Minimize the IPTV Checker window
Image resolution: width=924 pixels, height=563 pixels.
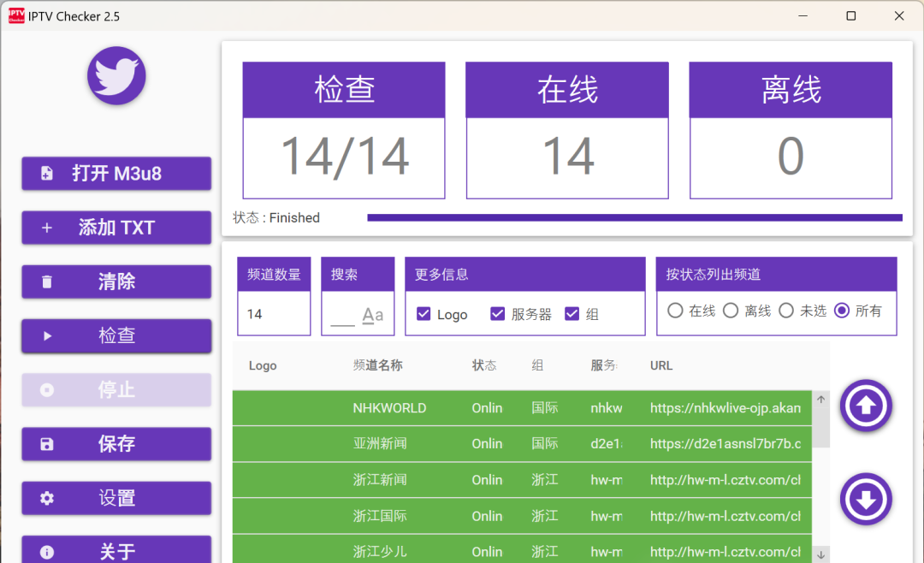pyautogui.click(x=803, y=16)
